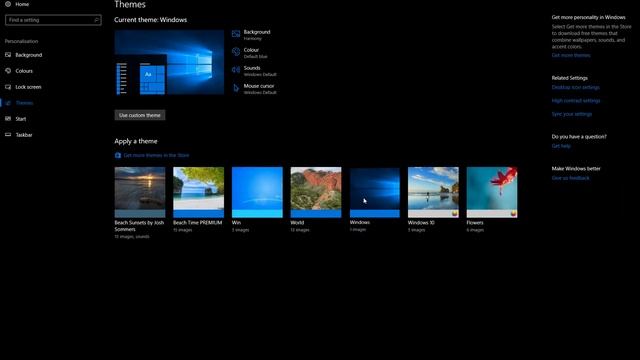Click the "Apply a theme" heading
Screen dimensions: 640x360
[136, 141]
